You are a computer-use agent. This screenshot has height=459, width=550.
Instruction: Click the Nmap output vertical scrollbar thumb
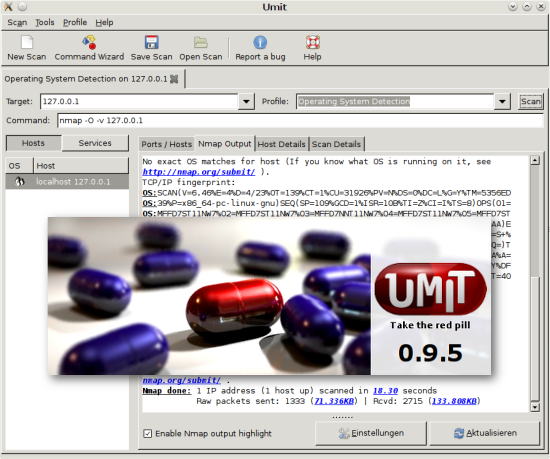click(535, 338)
